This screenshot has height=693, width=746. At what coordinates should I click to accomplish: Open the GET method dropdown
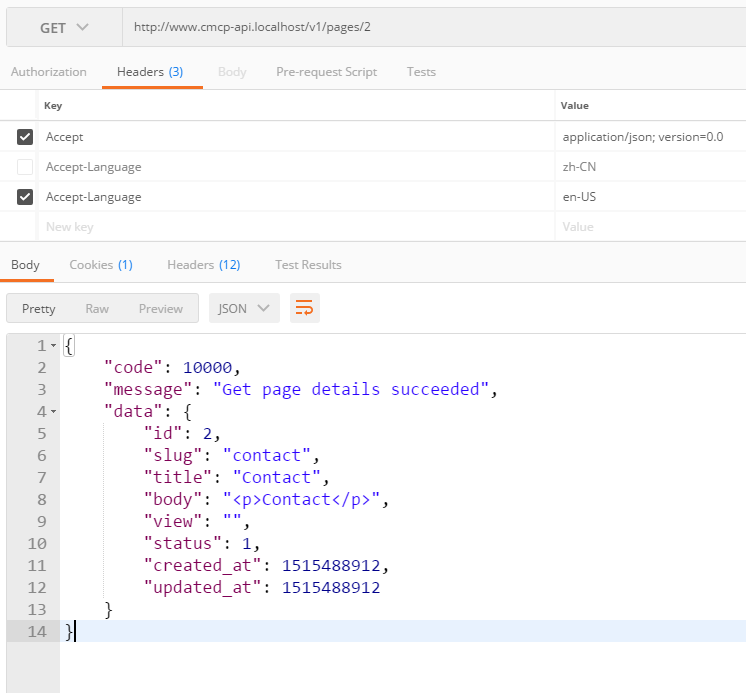pos(64,28)
